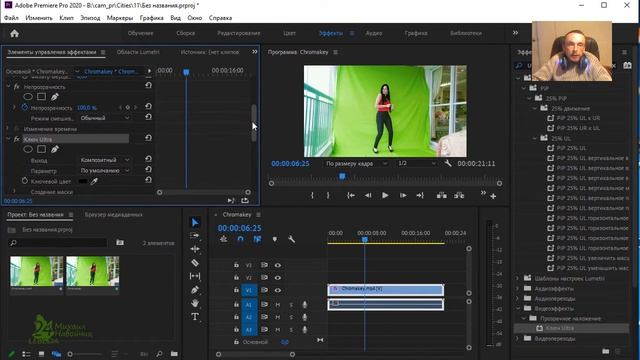Viewport: 640px width, 360px height.
Task: Select the Hand tool
Action: pos(195,303)
